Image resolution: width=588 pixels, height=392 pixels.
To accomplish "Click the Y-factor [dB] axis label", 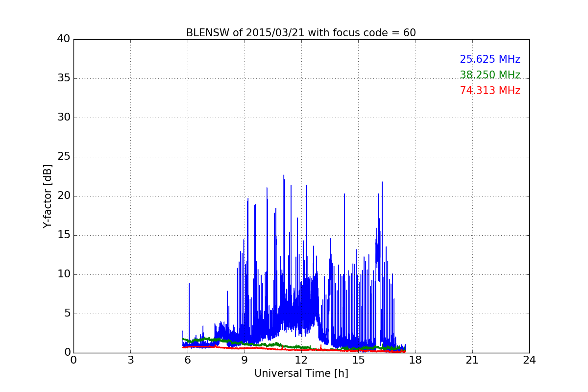I will (x=48, y=196).
